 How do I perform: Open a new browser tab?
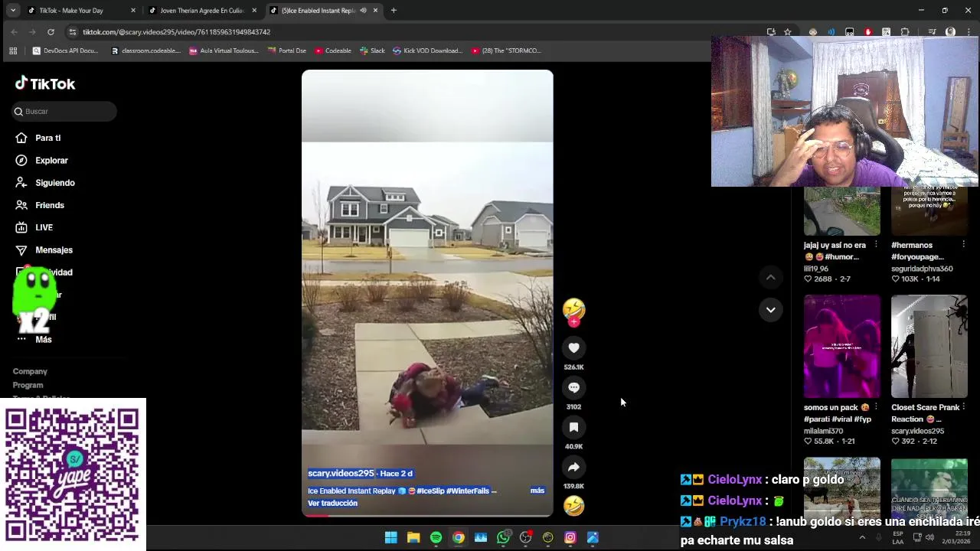[394, 11]
